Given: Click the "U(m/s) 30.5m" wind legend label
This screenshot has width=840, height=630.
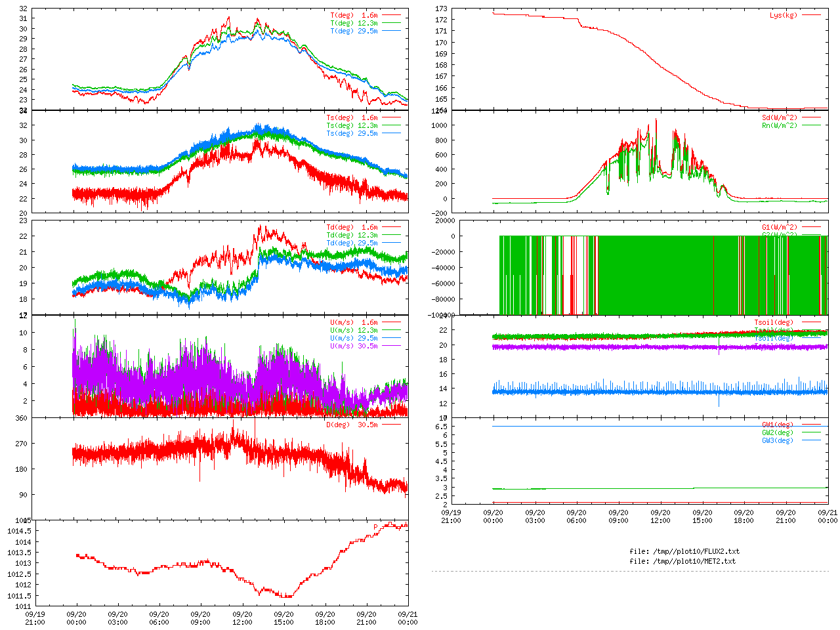Looking at the screenshot, I should click(354, 346).
